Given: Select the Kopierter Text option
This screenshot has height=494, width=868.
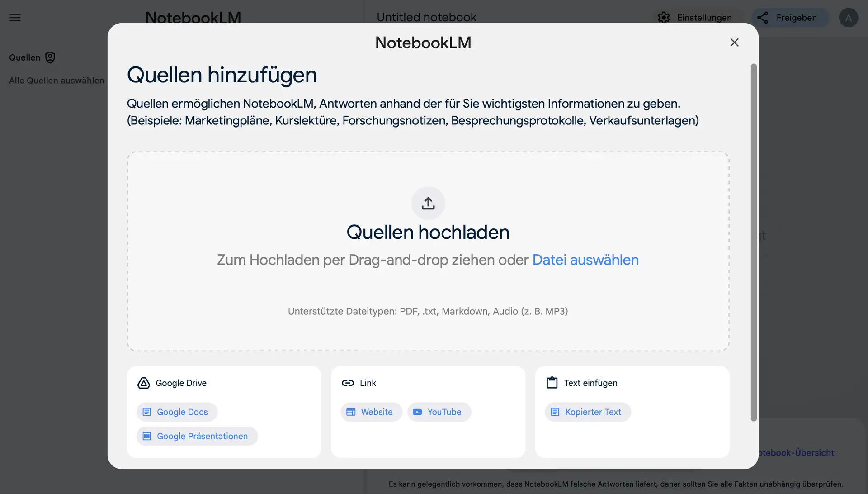Looking at the screenshot, I should (588, 412).
